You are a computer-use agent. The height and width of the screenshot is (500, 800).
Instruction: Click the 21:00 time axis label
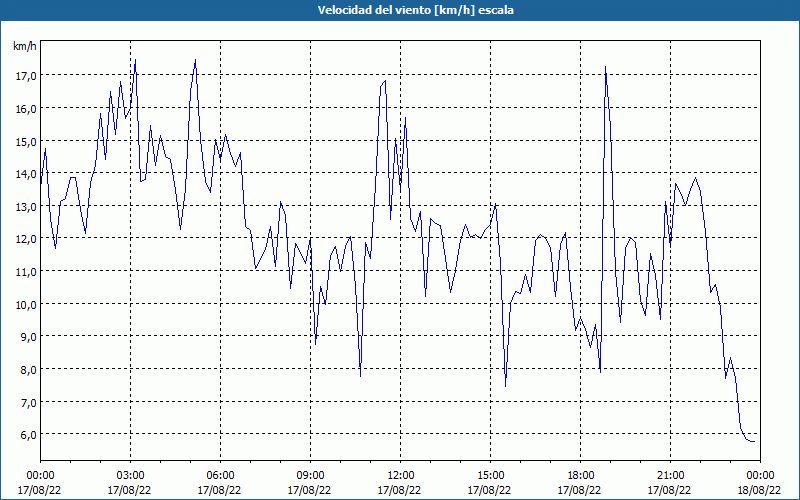click(670, 476)
